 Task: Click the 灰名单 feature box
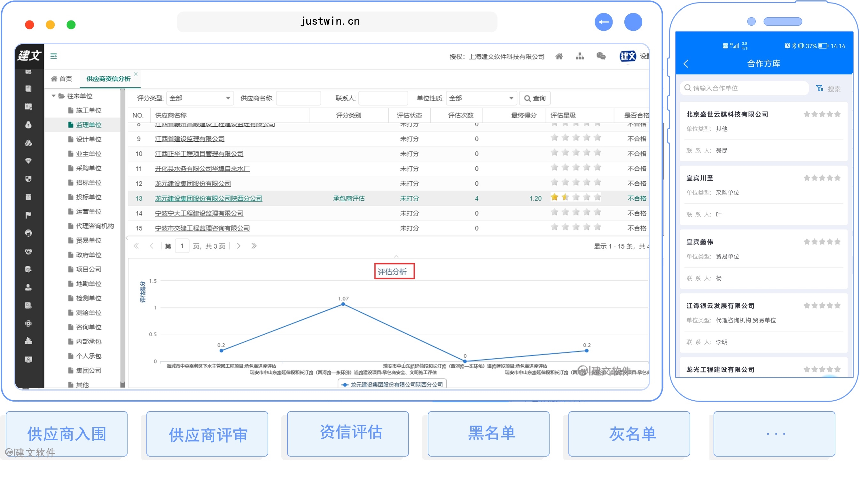(629, 434)
